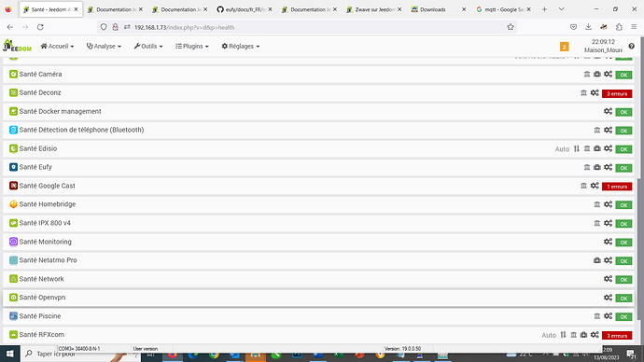Bookmark this page with the star icon
This screenshot has height=362, width=644.
point(511,27)
